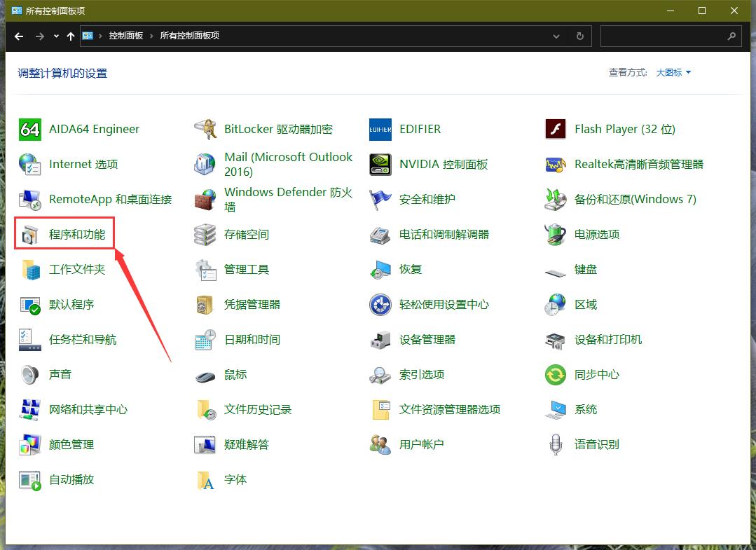The height and width of the screenshot is (550, 756).
Task: Open the 疑难解答 icon
Action: coord(205,445)
